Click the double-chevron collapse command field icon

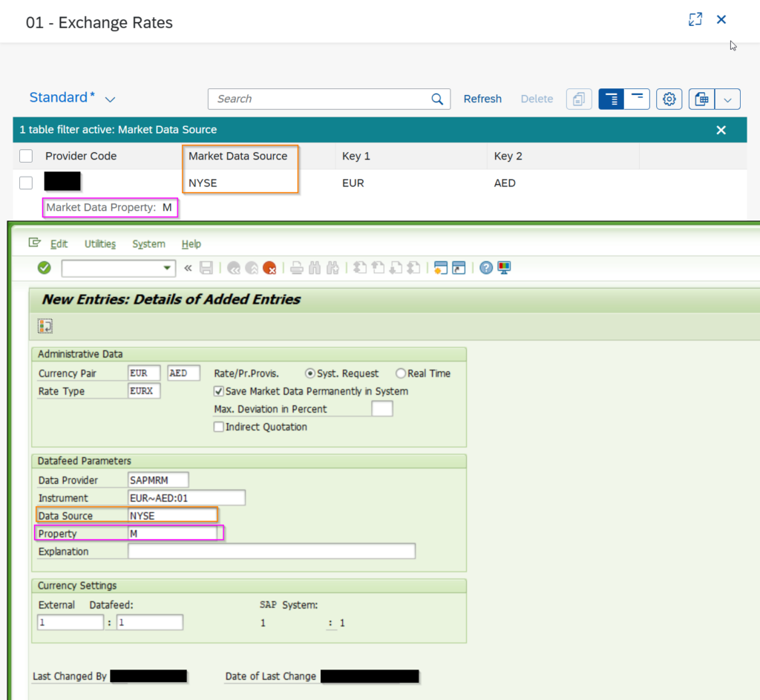click(188, 267)
